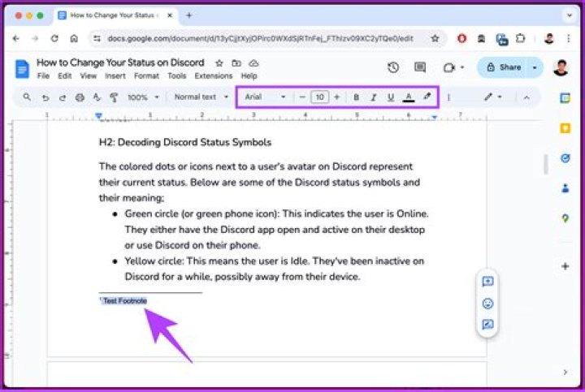Viewport: 585px width, 392px height.
Task: Toggle italic formatting
Action: 373,97
